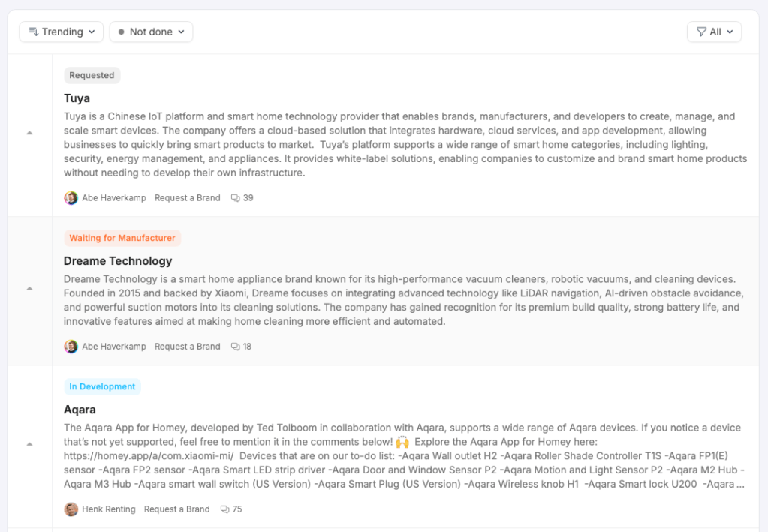Open Tuya comments via bubble icon
768x532 pixels.
[236, 198]
